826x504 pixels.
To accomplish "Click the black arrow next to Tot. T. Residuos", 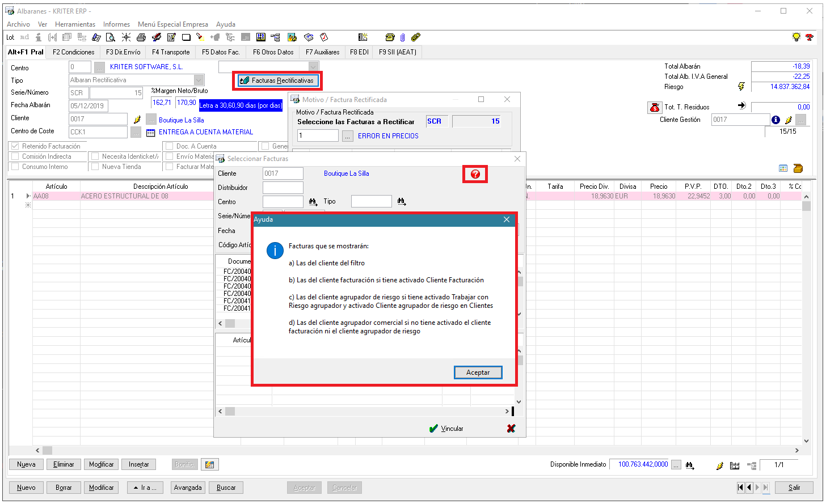I will [x=741, y=105].
